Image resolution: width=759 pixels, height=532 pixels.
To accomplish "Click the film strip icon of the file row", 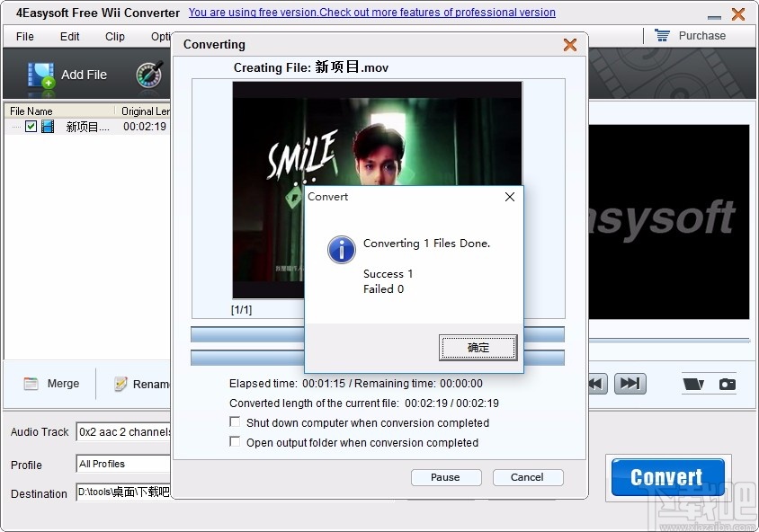I will 48,127.
